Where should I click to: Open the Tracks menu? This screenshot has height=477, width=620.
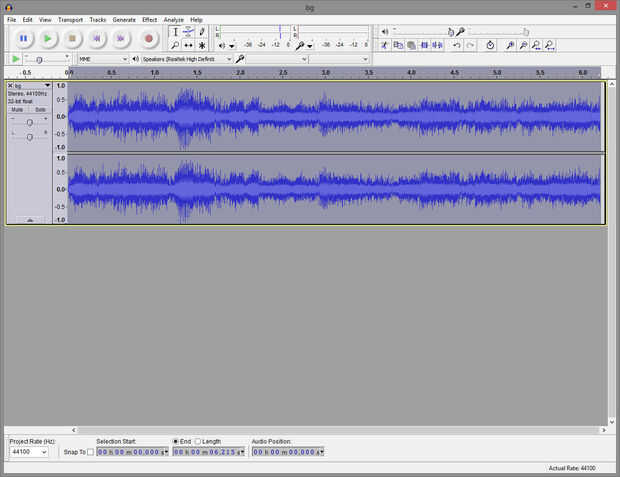[98, 20]
